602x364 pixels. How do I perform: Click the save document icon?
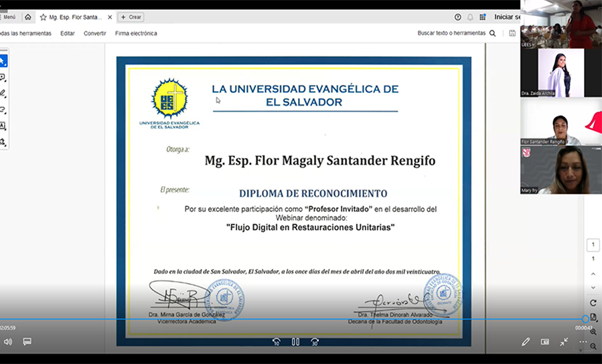512,33
